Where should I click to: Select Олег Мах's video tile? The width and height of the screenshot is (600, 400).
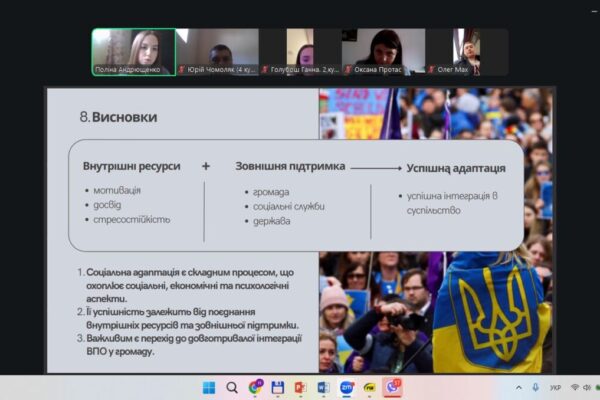(x=466, y=51)
